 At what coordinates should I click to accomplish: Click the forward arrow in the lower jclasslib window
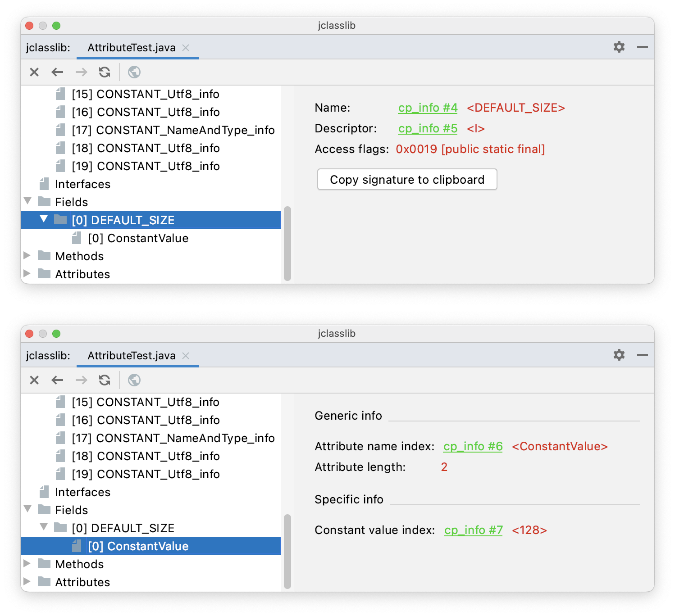pyautogui.click(x=81, y=380)
